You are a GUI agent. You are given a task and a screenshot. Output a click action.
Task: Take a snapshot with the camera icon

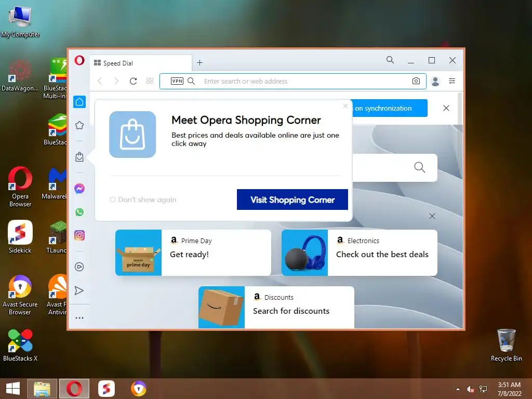click(416, 81)
